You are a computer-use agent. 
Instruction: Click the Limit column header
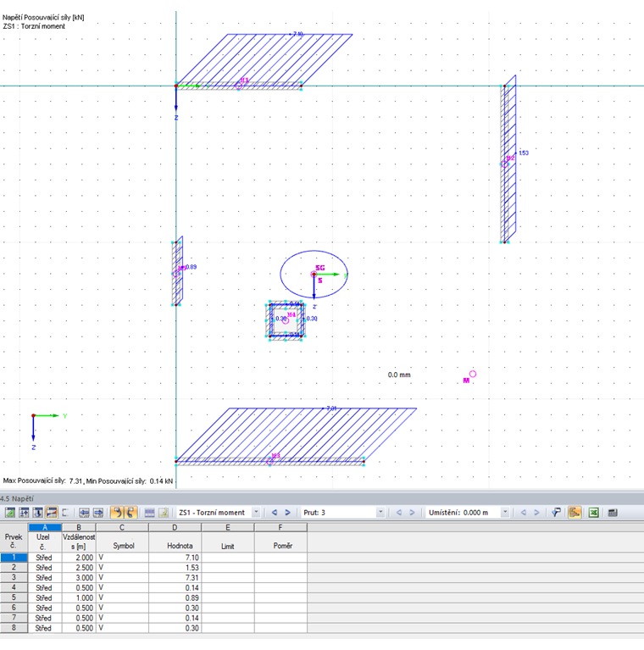(x=227, y=542)
